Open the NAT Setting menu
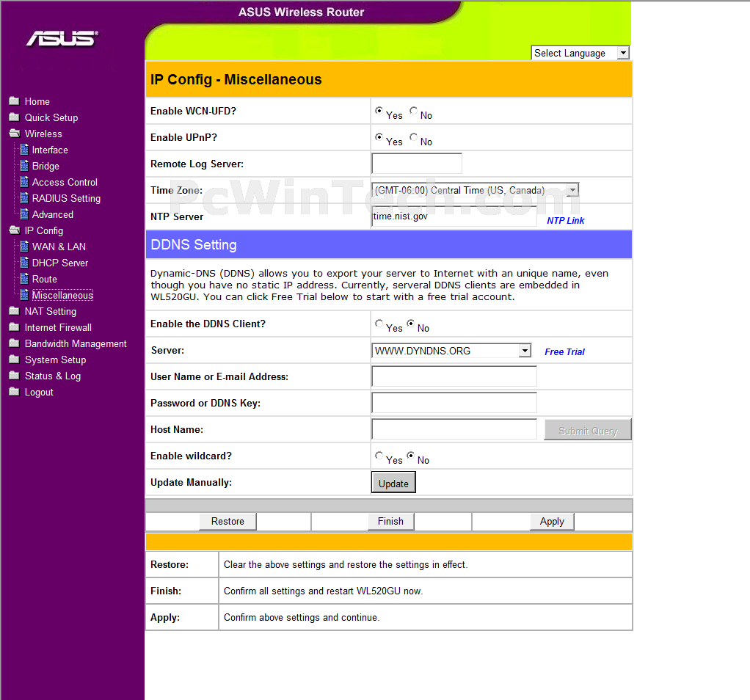The height and width of the screenshot is (700, 750). [51, 311]
